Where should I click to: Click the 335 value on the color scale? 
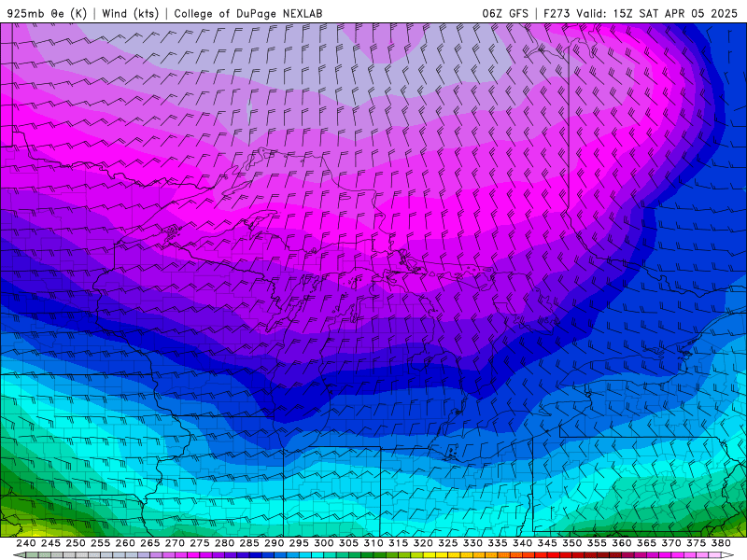pyautogui.click(x=498, y=543)
